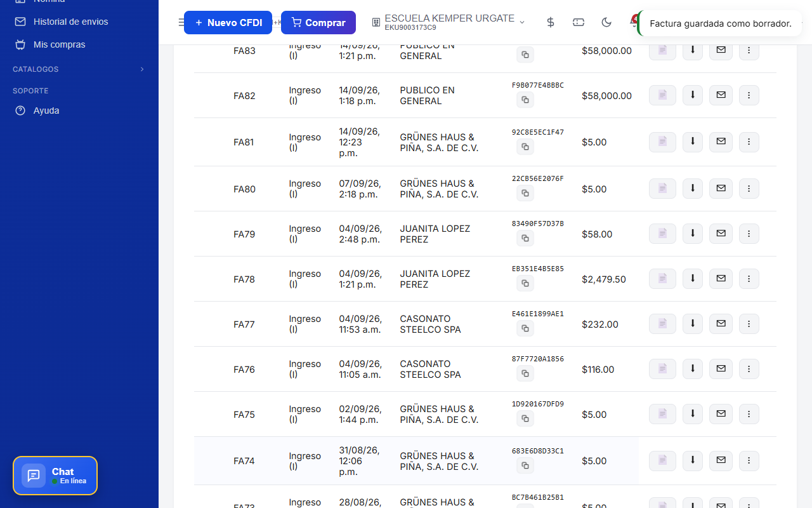This screenshot has height=508, width=812.
Task: Copy the UUID 683E6D8D33C1
Action: [x=525, y=465]
